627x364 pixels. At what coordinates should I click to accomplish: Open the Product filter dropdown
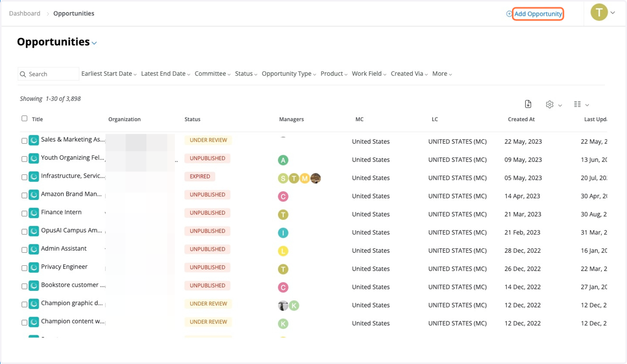pyautogui.click(x=334, y=74)
